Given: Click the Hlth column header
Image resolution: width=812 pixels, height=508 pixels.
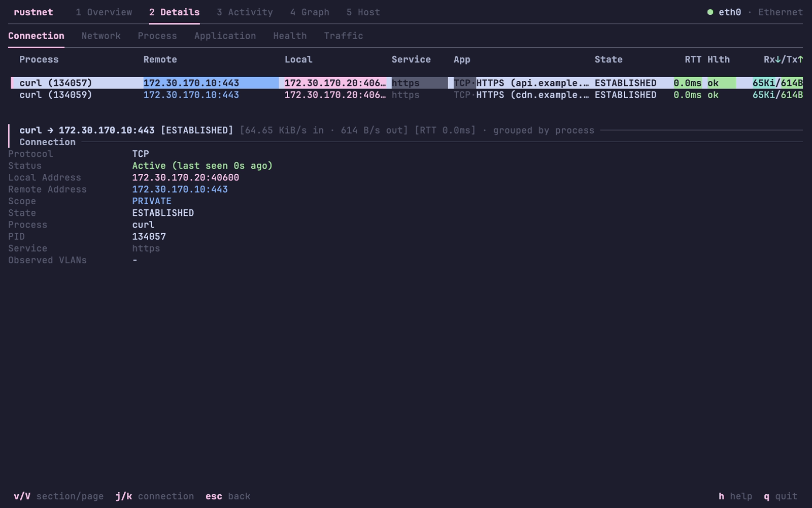Looking at the screenshot, I should pyautogui.click(x=719, y=59).
